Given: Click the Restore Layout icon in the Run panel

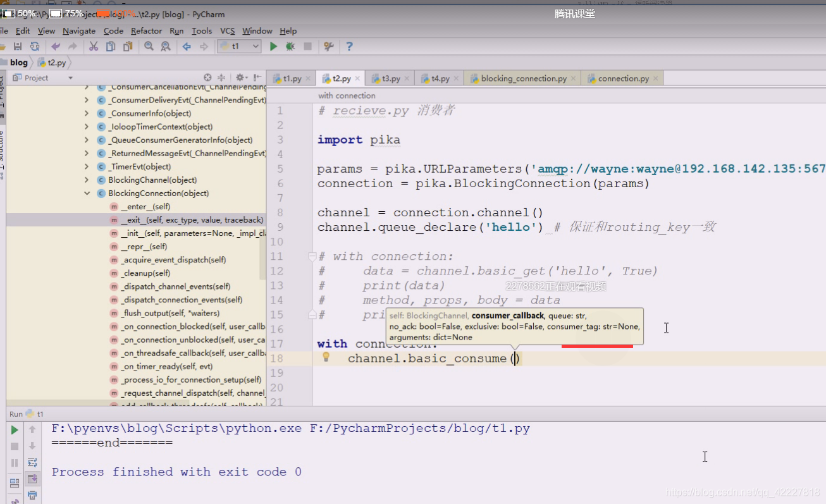Looking at the screenshot, I should (x=15, y=483).
